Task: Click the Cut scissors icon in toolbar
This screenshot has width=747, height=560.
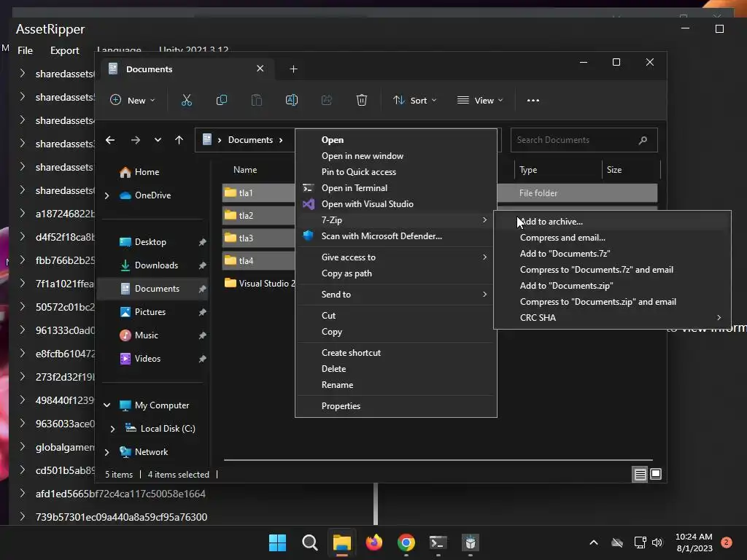Action: point(186,100)
